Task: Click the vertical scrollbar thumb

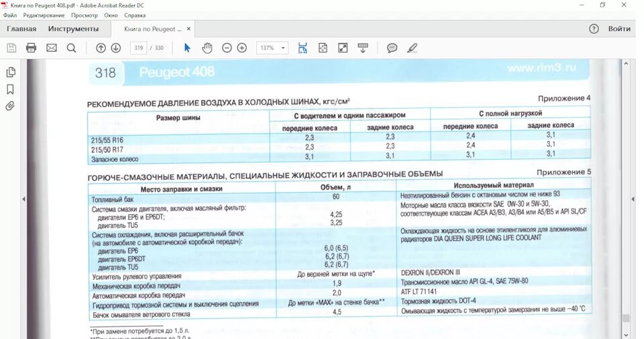Action: click(625, 318)
